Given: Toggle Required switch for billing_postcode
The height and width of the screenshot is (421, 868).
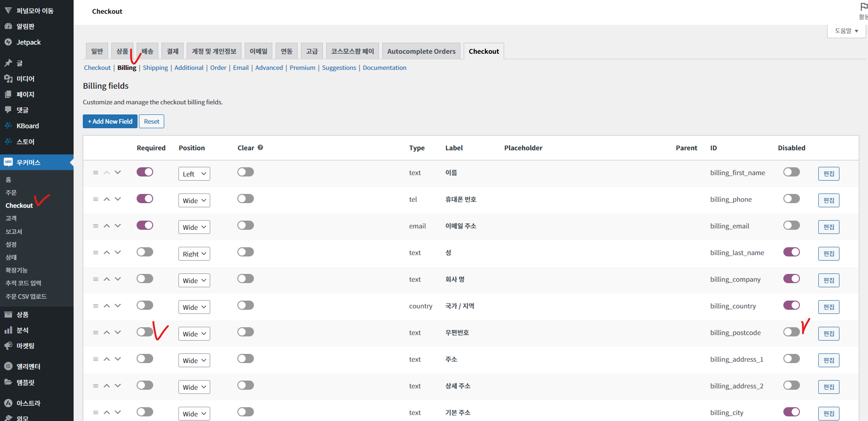Looking at the screenshot, I should pos(145,332).
